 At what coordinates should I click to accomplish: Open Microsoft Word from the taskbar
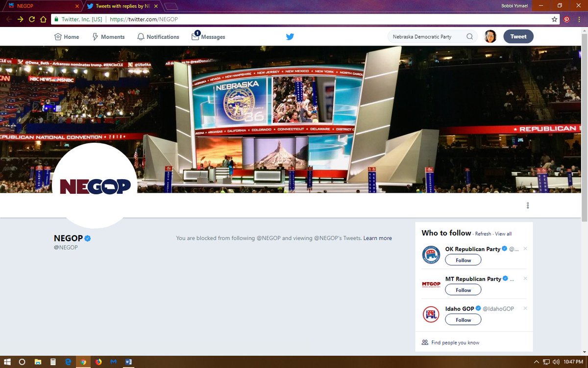128,362
